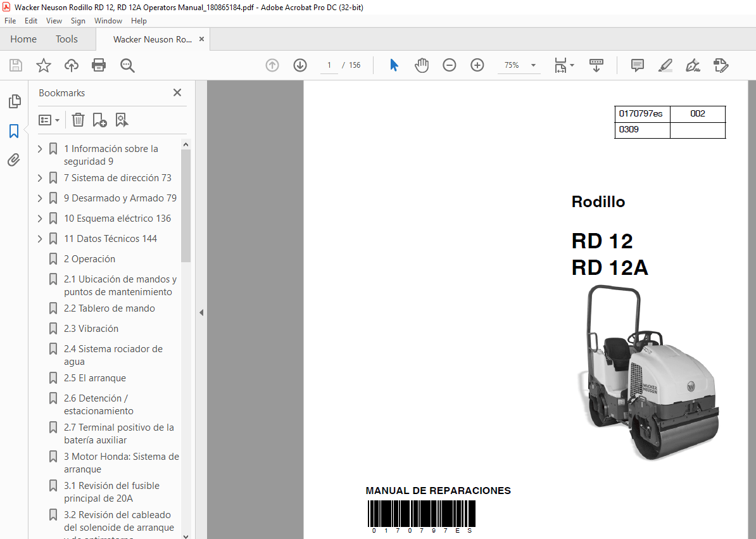This screenshot has height=539, width=756.
Task: Select the Hand tool in the toolbar
Action: click(x=421, y=65)
